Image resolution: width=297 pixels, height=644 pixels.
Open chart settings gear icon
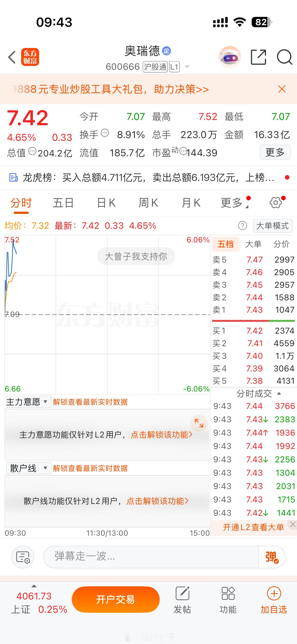(276, 203)
